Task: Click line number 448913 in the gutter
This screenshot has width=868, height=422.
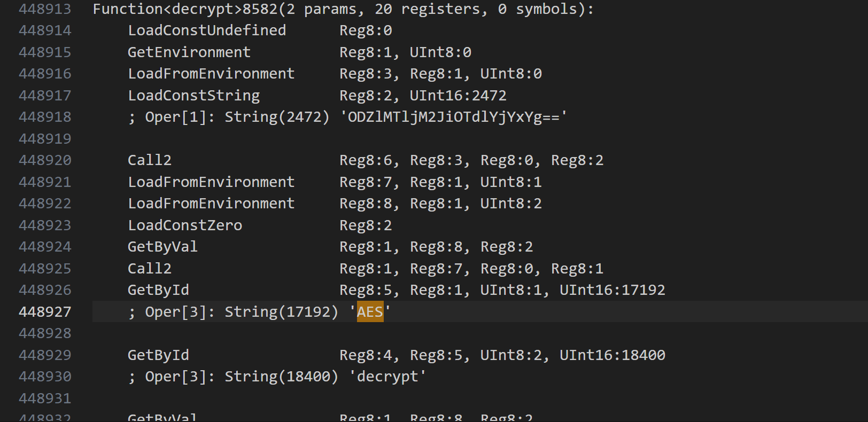Action: pyautogui.click(x=45, y=9)
